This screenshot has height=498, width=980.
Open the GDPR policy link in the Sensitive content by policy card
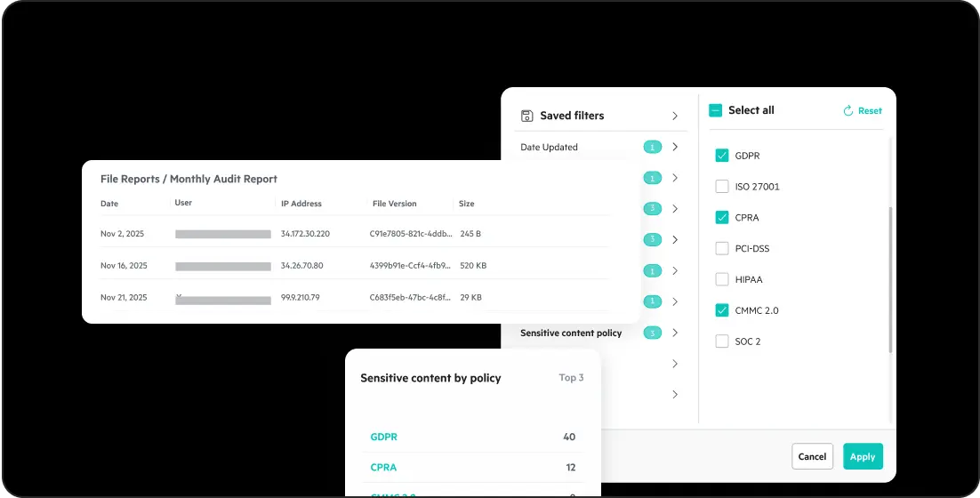tap(384, 437)
